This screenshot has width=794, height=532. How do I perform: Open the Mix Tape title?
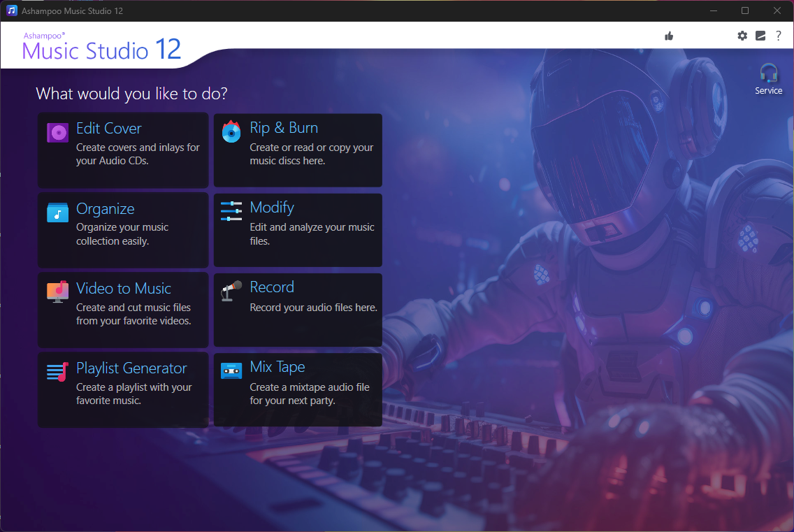click(x=277, y=367)
